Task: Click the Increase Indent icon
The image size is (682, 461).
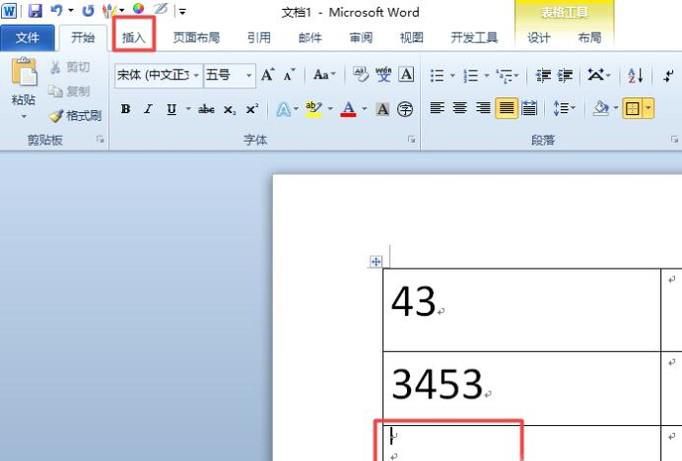Action: pos(565,75)
